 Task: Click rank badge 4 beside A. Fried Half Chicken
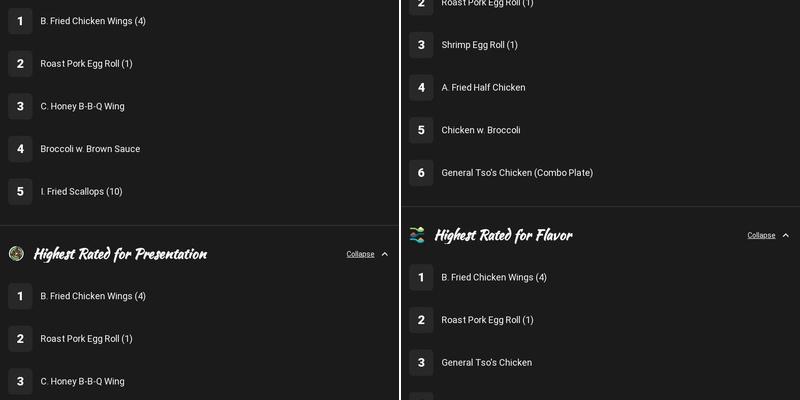coord(421,88)
